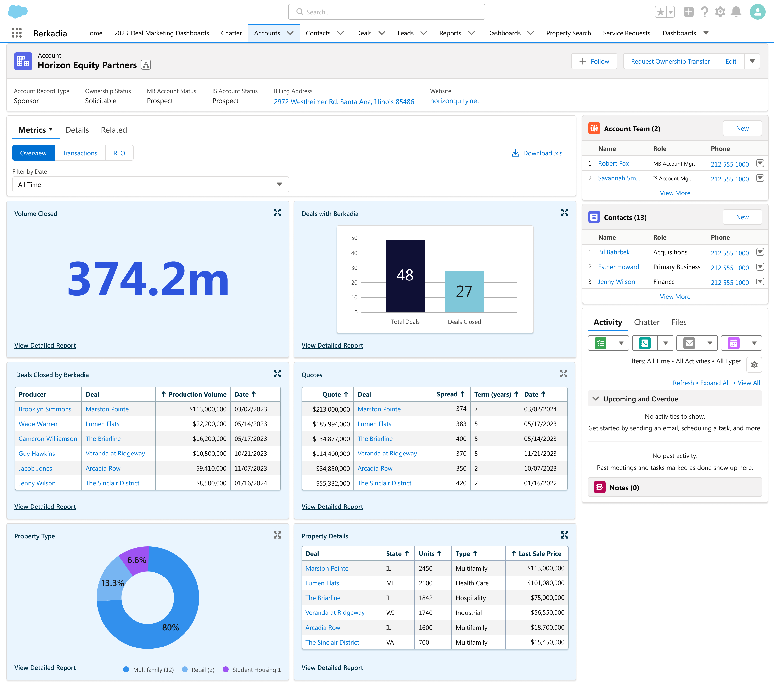This screenshot has height=700, width=774.
Task: Expand the Property Details table
Action: click(x=564, y=535)
